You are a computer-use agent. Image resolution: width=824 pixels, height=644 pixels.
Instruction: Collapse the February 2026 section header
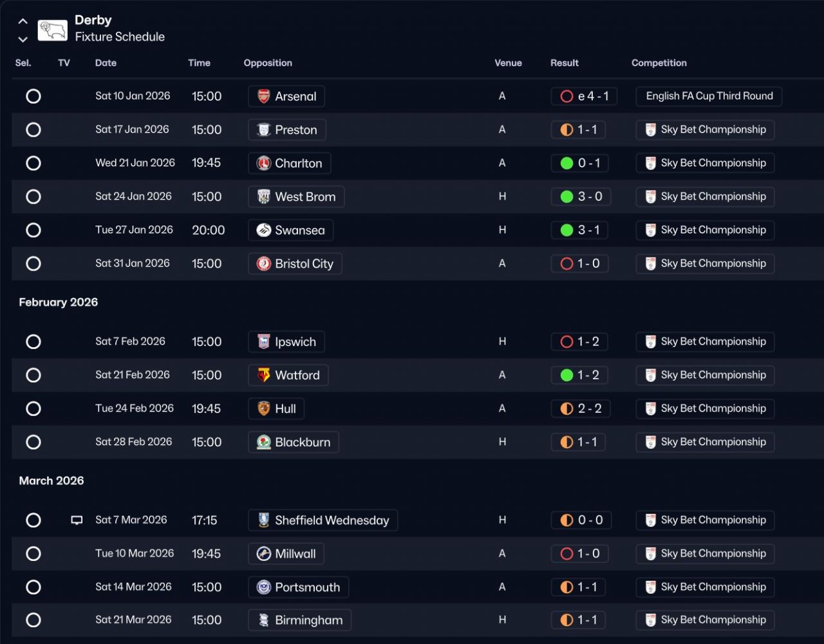tap(59, 302)
